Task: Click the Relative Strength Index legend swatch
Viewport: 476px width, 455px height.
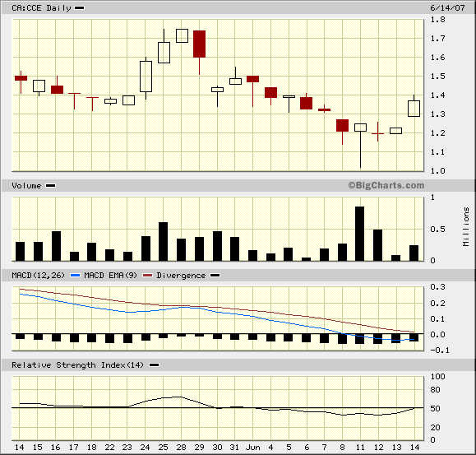Action: [155, 365]
